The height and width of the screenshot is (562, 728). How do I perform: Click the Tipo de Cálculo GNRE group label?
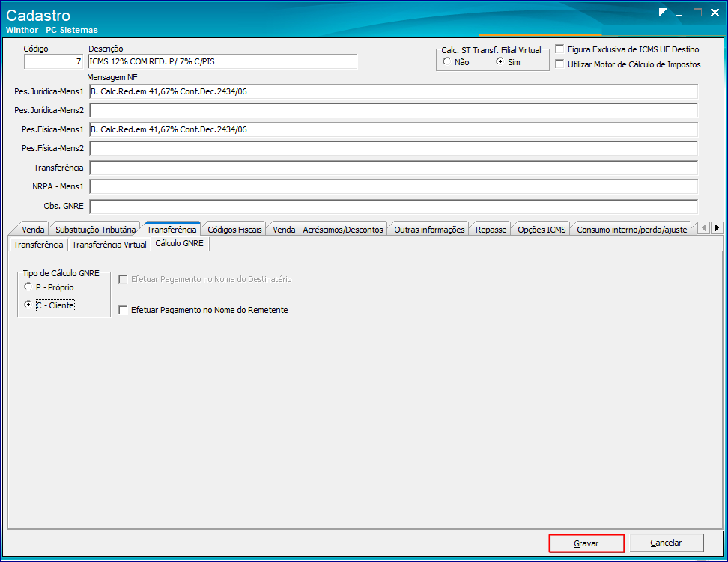(x=61, y=273)
